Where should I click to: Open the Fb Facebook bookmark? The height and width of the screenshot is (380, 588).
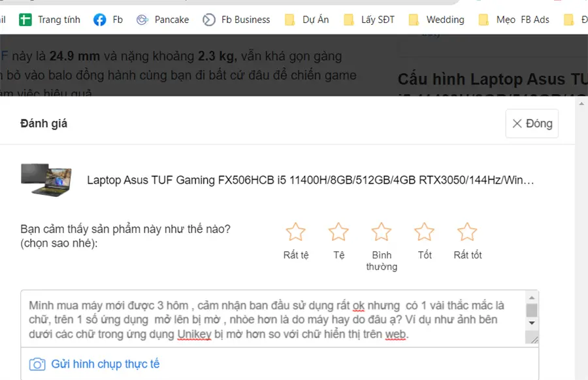(x=108, y=20)
